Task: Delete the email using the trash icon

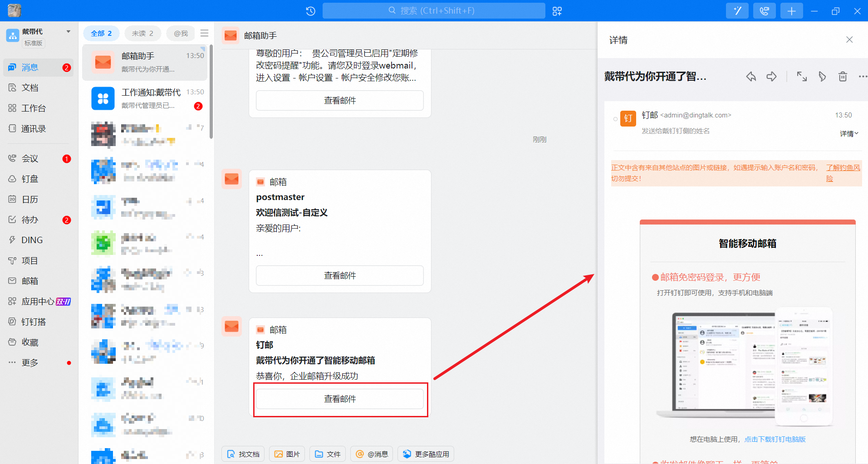Action: tap(843, 76)
